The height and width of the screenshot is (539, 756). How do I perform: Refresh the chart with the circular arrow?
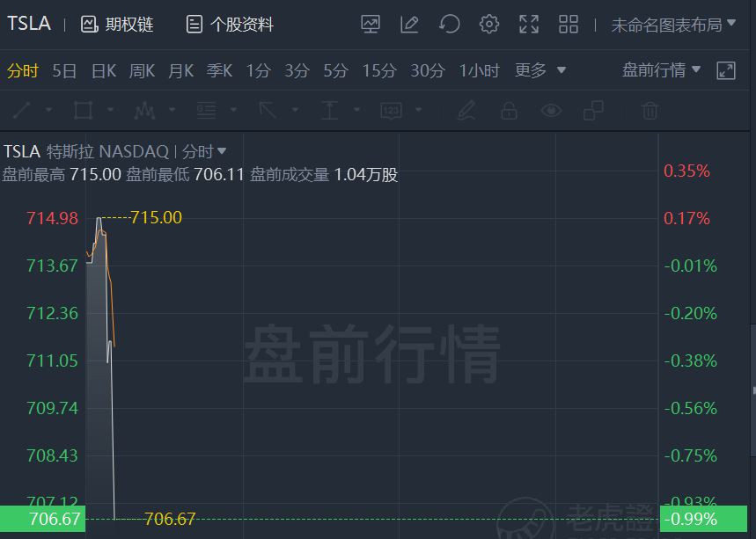pos(450,24)
